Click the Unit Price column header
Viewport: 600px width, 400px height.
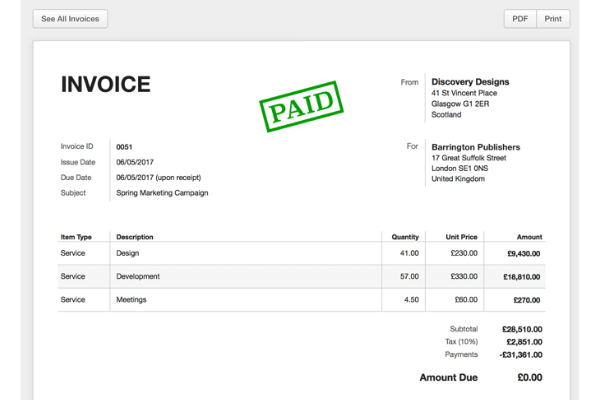461,237
